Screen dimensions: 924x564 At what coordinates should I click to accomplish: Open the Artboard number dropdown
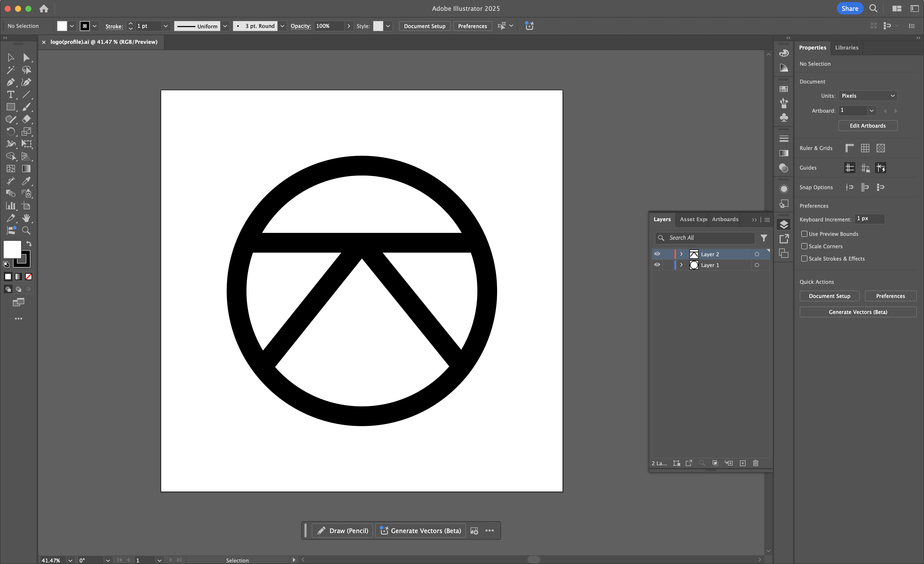(872, 111)
